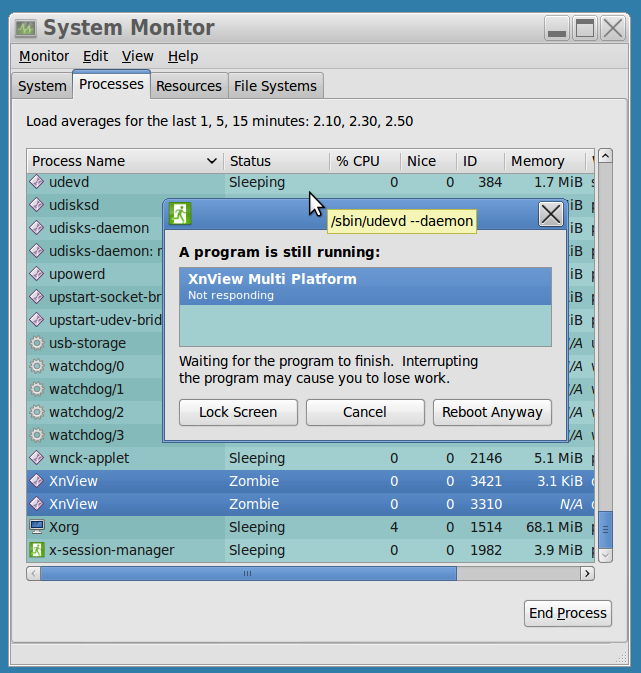The height and width of the screenshot is (673, 641).
Task: Select the x-session-manager process name
Action: point(112,550)
